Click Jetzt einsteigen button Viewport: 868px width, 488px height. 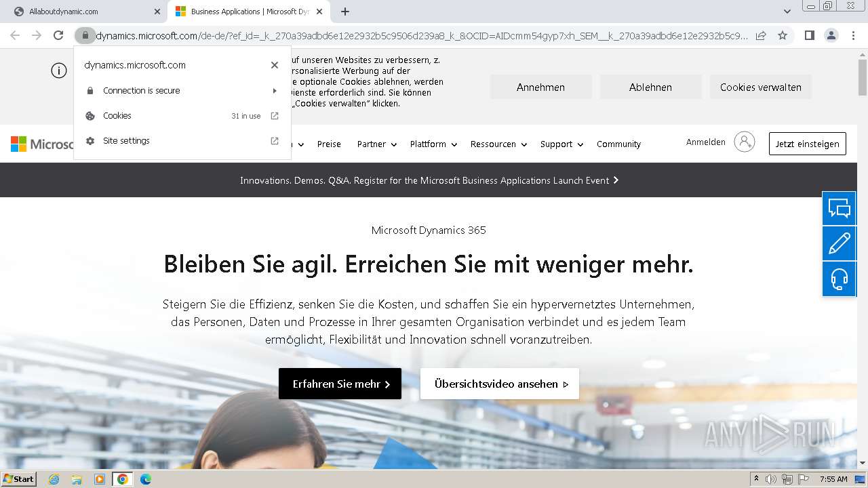[x=807, y=144]
